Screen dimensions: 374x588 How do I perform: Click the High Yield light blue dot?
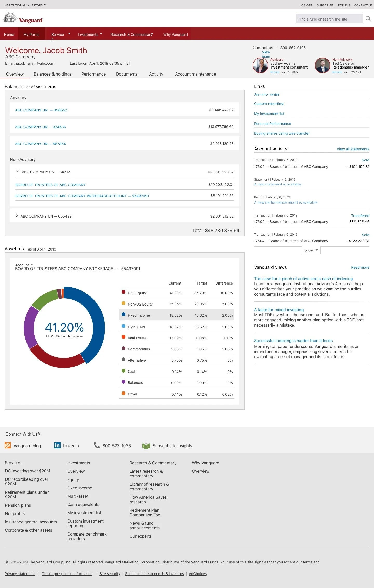click(x=124, y=326)
